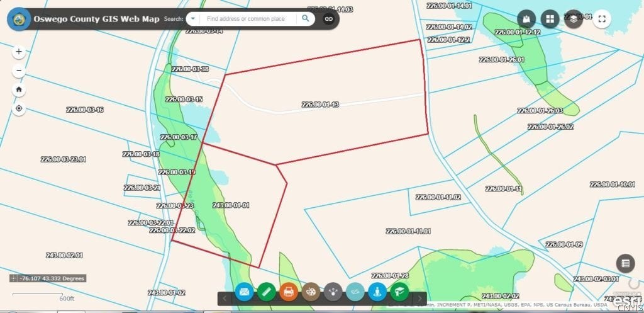
Task: Click the My Location target icon
Action: pyautogui.click(x=19, y=108)
